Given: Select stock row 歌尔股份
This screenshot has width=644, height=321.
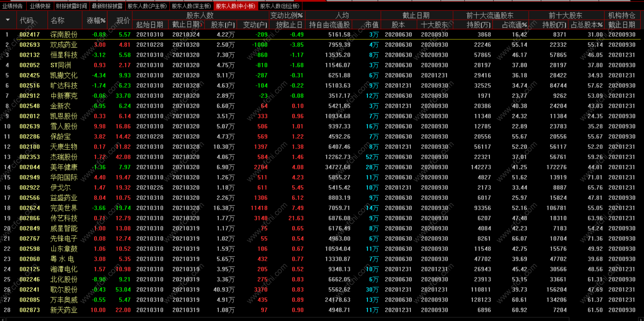Looking at the screenshot, I should (x=320, y=290).
